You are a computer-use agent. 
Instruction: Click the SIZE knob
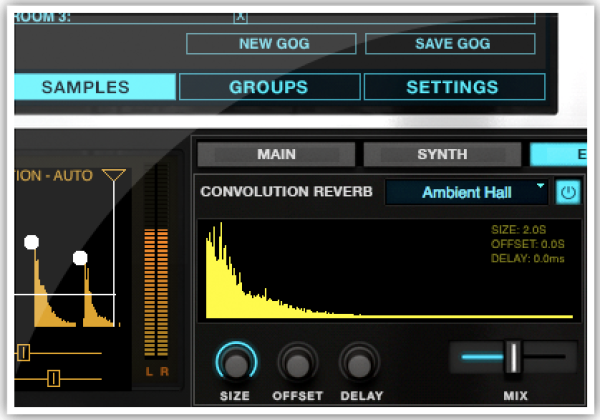(235, 363)
